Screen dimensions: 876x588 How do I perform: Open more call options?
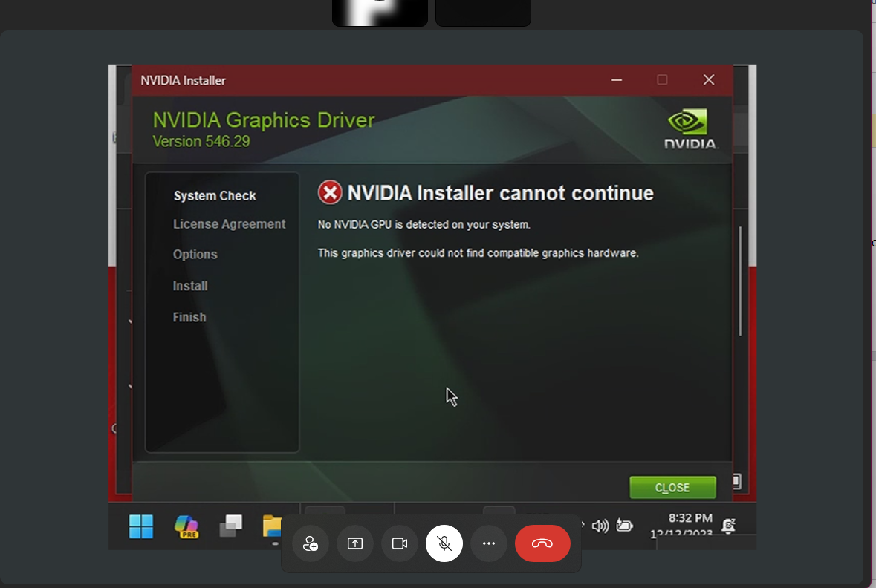489,543
